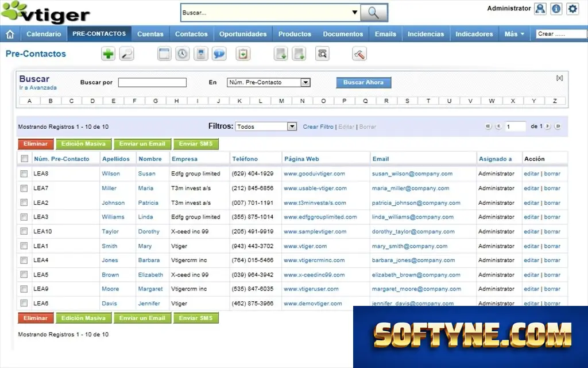Image resolution: width=588 pixels, height=368 pixels.
Task: Go to first page pagination icon
Action: tap(488, 126)
